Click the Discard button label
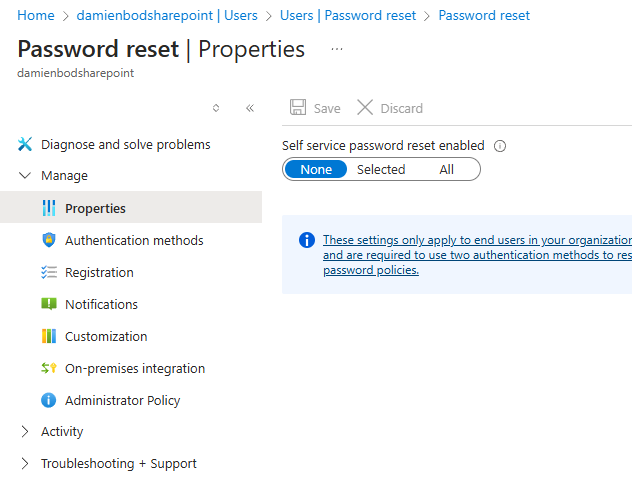The height and width of the screenshot is (498, 632). coord(401,108)
